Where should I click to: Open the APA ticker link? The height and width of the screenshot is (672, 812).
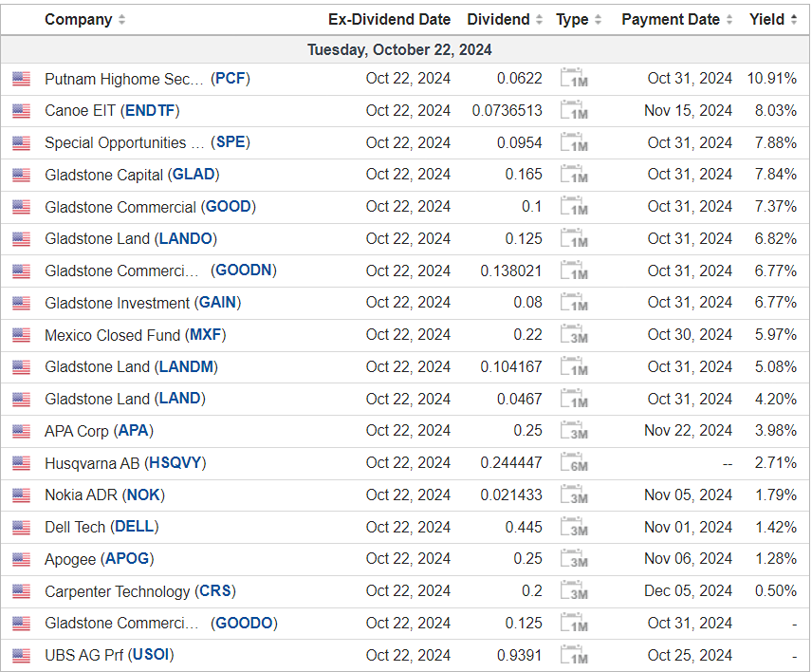tap(134, 431)
